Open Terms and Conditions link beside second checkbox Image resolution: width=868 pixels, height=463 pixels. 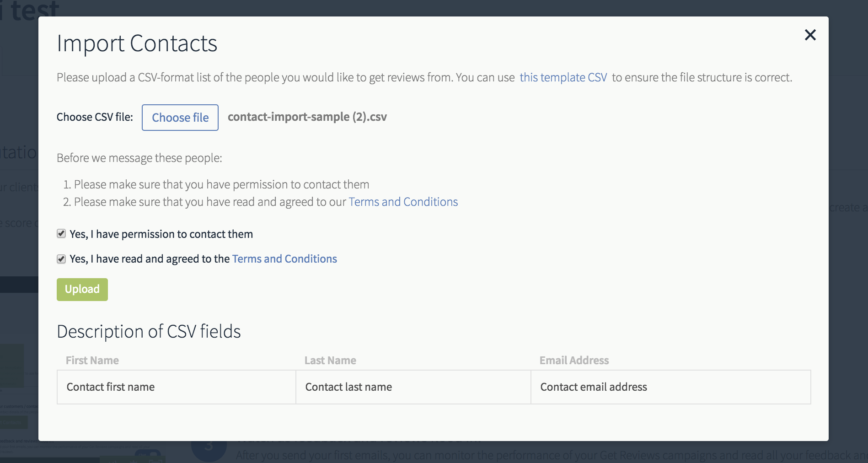pos(284,259)
